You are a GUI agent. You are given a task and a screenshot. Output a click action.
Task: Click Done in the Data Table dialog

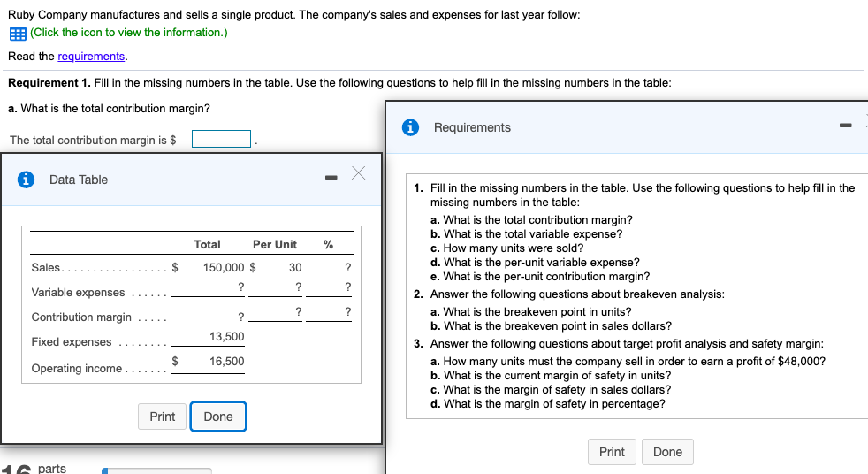218,417
